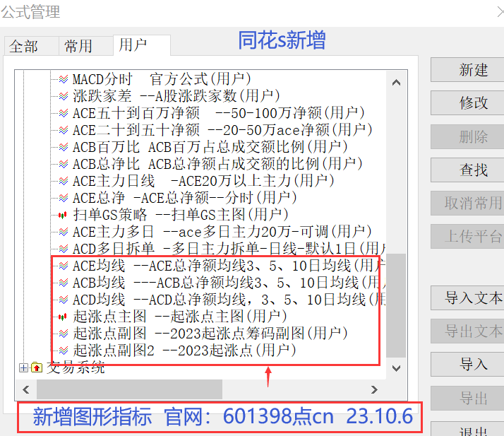Click the indicator icon beside MACD分时
The width and height of the screenshot is (504, 436).
tap(64, 79)
